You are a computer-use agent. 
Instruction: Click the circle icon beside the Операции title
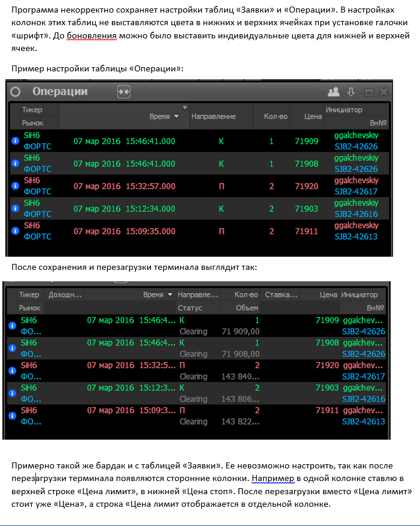pyautogui.click(x=16, y=92)
